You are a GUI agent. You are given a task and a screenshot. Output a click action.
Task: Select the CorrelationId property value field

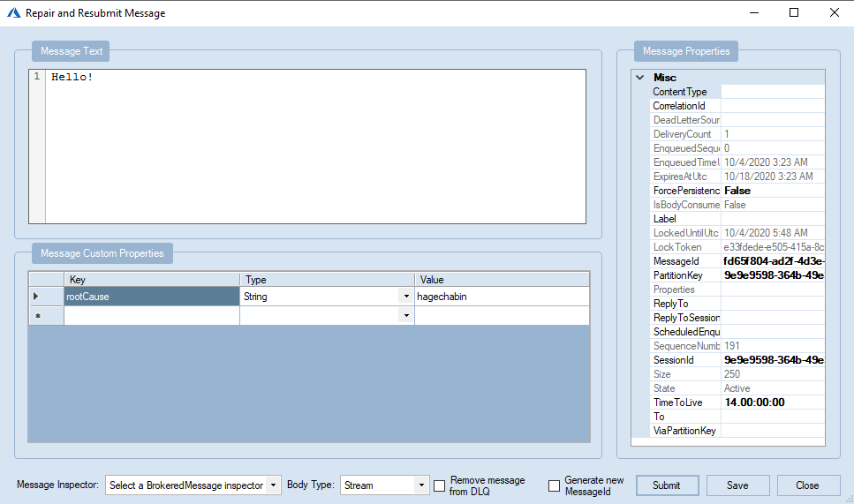click(x=773, y=106)
